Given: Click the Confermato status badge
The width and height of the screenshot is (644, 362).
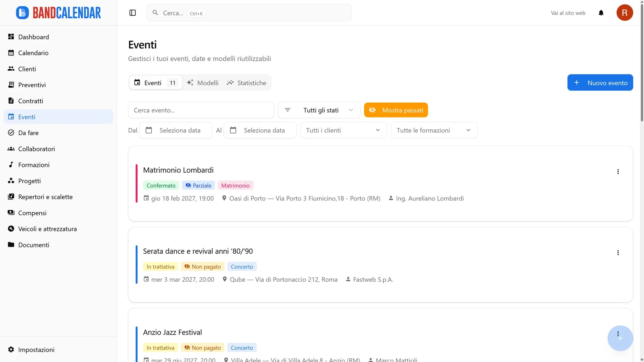Looking at the screenshot, I should (161, 186).
